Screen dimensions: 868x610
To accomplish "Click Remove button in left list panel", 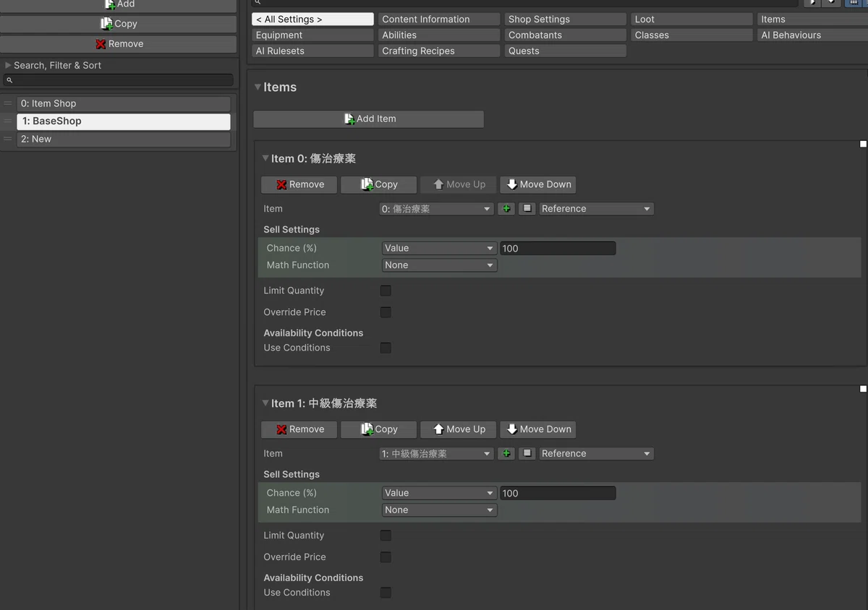I will tap(119, 44).
